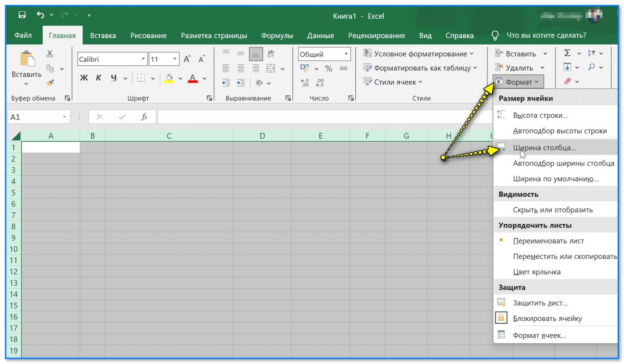
Task: Align cell text right
Action: click(256, 68)
